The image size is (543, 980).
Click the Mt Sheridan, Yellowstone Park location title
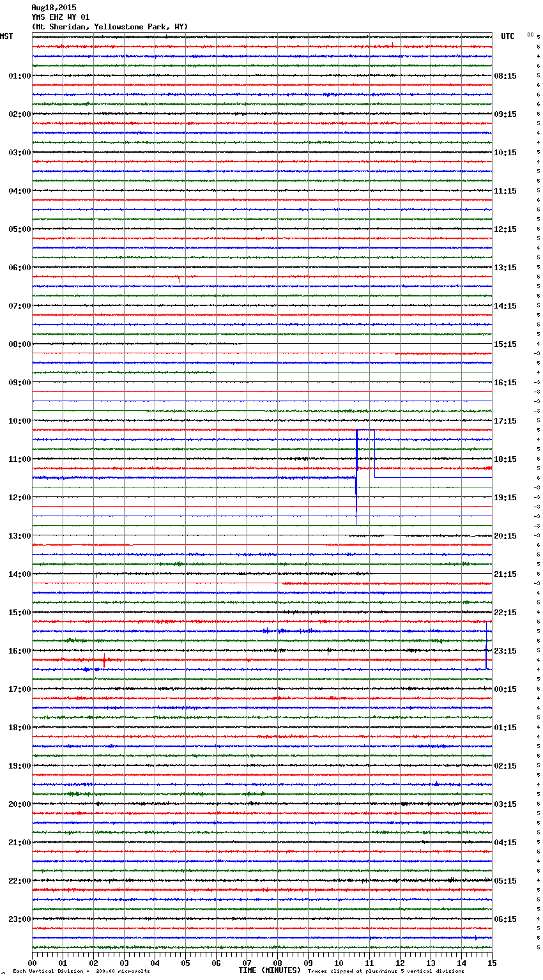tap(110, 27)
